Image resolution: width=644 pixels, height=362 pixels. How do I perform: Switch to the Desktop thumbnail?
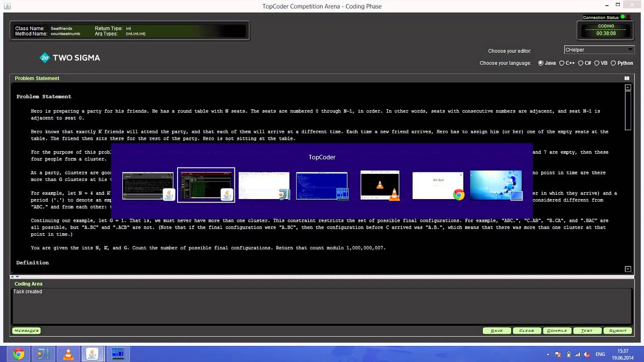496,186
